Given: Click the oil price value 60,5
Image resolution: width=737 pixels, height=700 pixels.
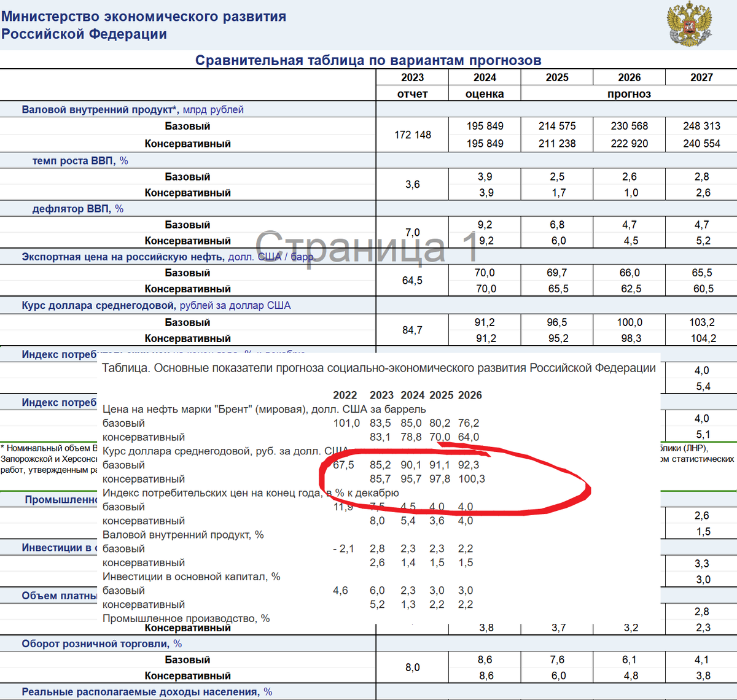Looking at the screenshot, I should tap(703, 289).
